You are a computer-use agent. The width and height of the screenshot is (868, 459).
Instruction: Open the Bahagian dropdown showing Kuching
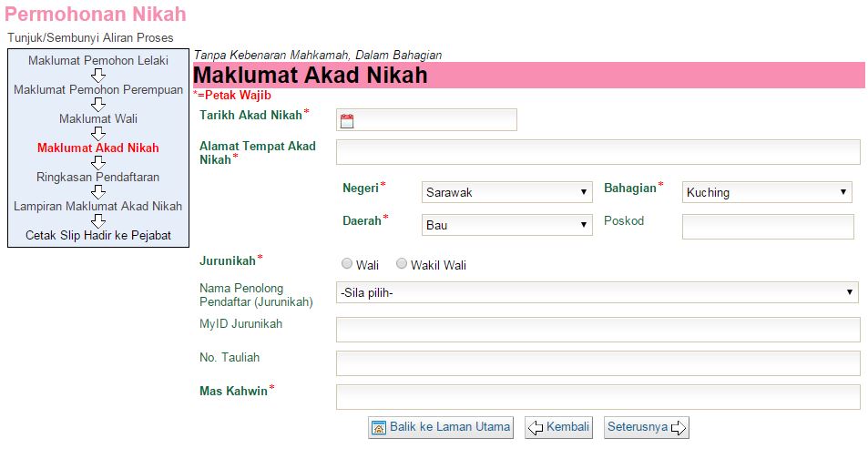[767, 192]
